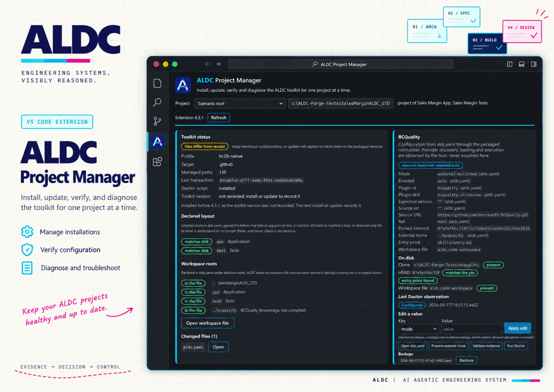Click the Pinned commit hash value

[x=483, y=229]
